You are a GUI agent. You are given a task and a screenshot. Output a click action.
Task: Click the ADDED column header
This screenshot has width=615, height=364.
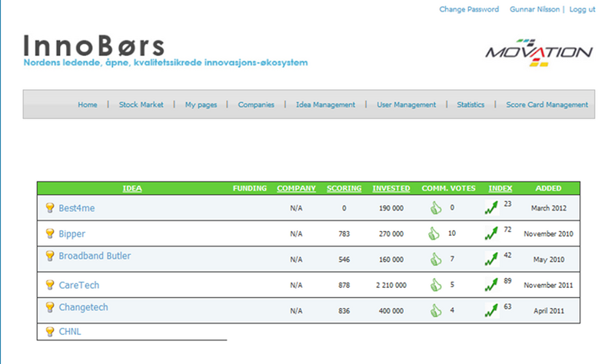548,188
